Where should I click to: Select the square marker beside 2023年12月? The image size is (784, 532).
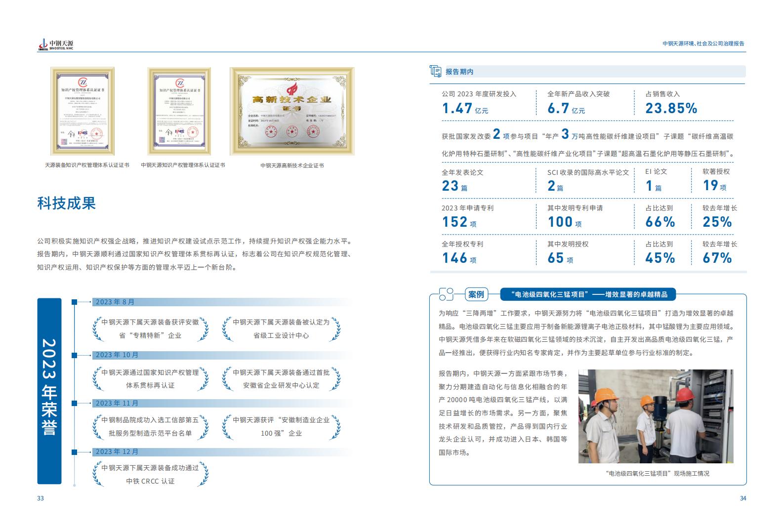(x=74, y=452)
